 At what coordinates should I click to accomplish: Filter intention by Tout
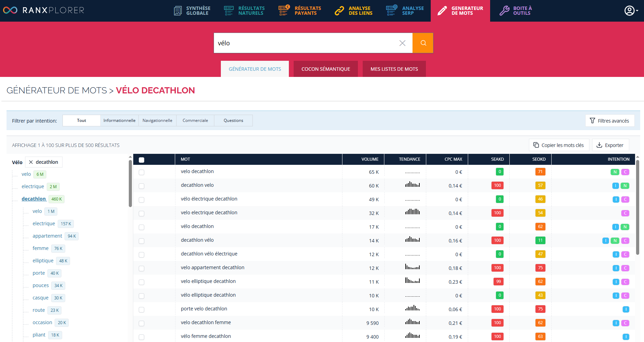[x=81, y=121]
